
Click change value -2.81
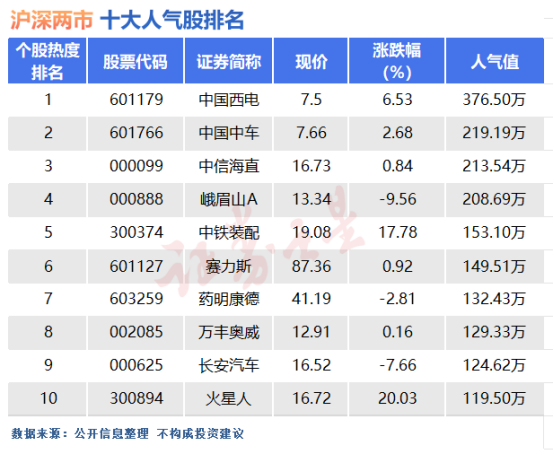[x=398, y=299]
